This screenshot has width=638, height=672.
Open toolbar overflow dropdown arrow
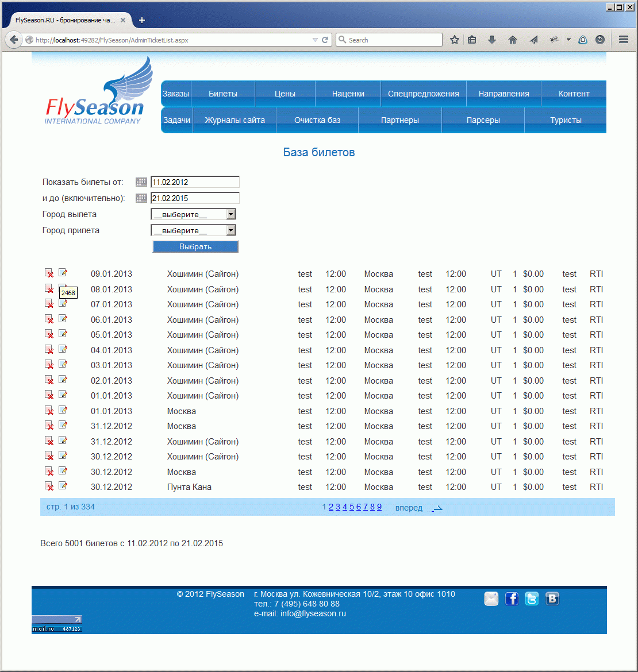click(x=568, y=40)
